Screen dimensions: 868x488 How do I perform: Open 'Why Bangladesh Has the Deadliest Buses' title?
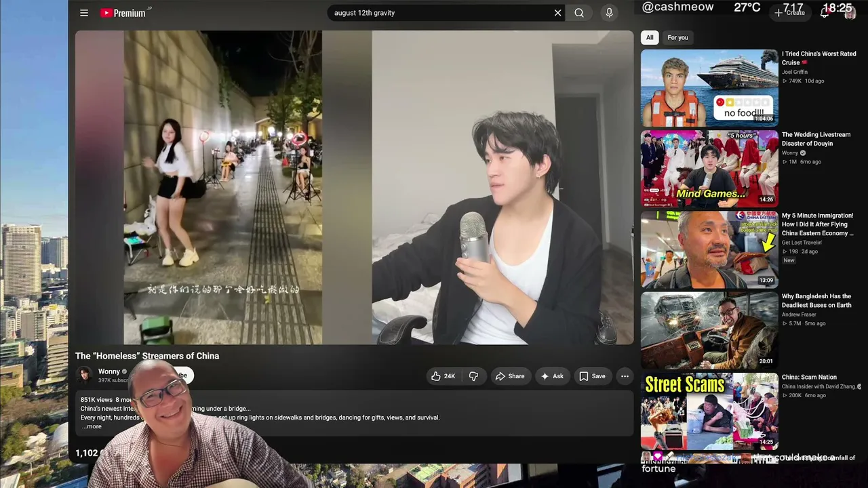tap(816, 301)
